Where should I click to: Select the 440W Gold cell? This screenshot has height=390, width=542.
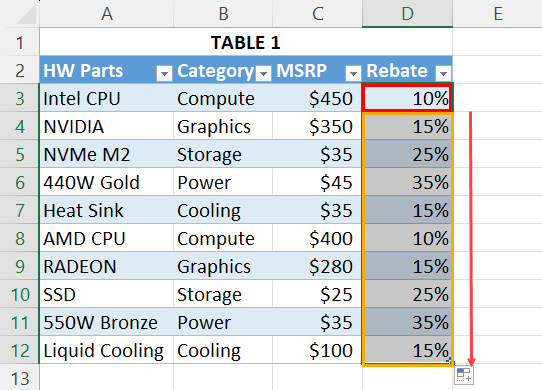coord(106,182)
